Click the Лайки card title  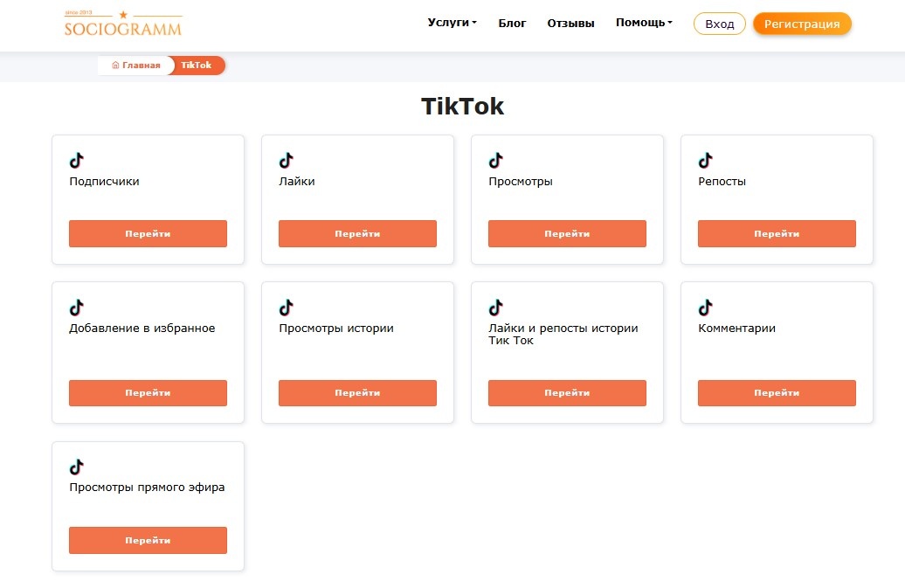tap(297, 181)
